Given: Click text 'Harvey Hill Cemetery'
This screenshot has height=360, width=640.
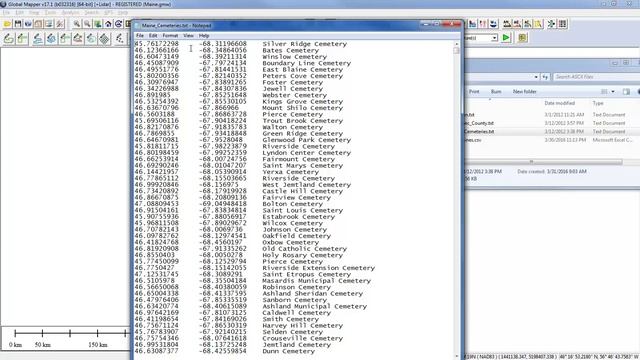Looking at the screenshot, I should 302,326.
